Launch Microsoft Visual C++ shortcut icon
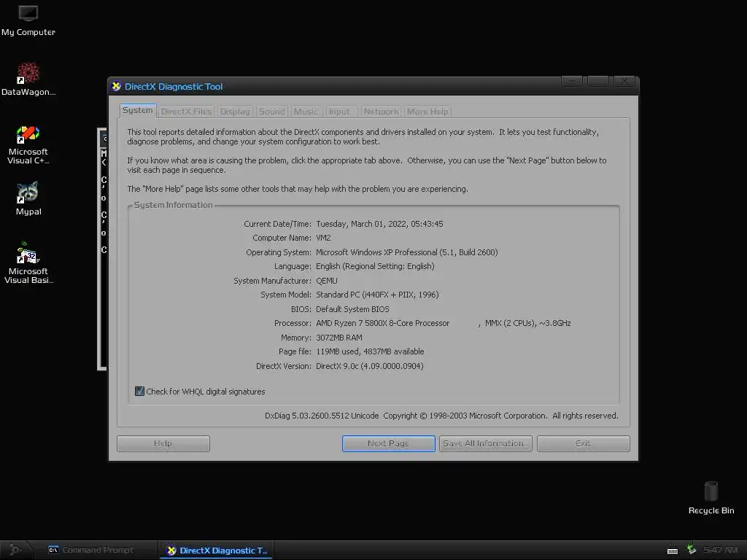 [x=28, y=145]
